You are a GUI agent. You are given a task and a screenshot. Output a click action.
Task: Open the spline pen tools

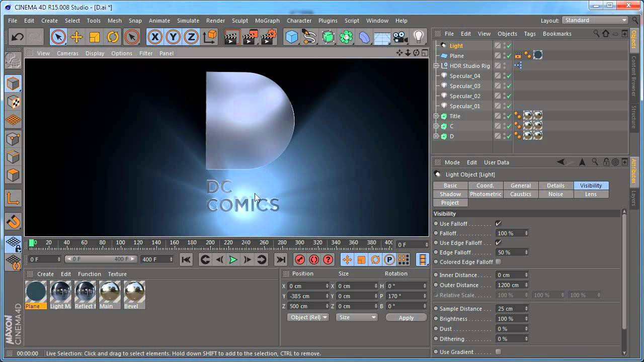pyautogui.click(x=309, y=37)
